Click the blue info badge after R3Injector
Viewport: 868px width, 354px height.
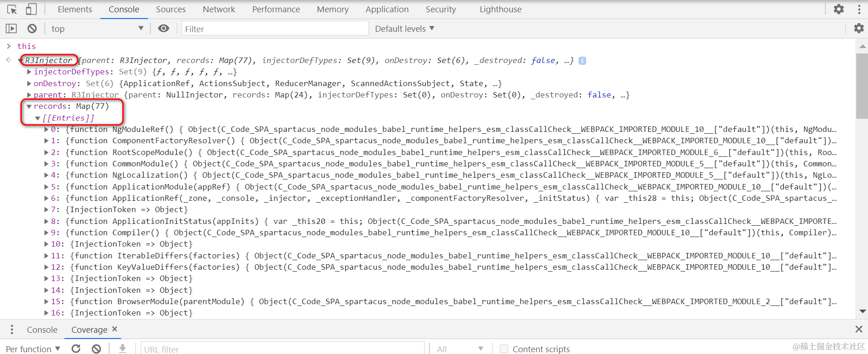pyautogui.click(x=583, y=61)
